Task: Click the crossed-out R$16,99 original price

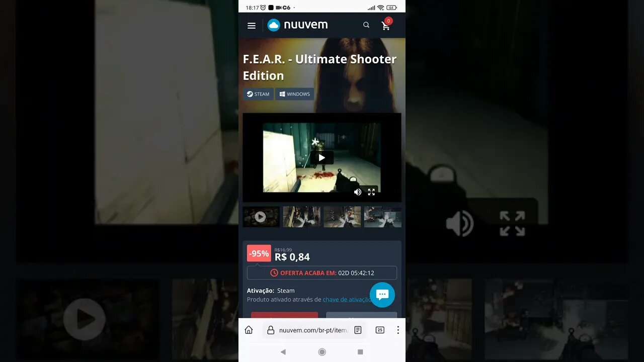Action: click(x=283, y=250)
